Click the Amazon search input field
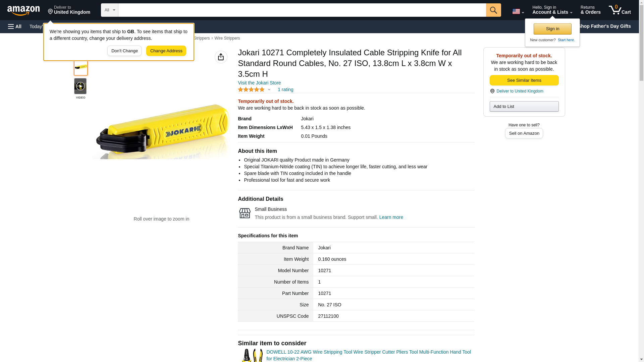This screenshot has width=644, height=362. coord(302,10)
